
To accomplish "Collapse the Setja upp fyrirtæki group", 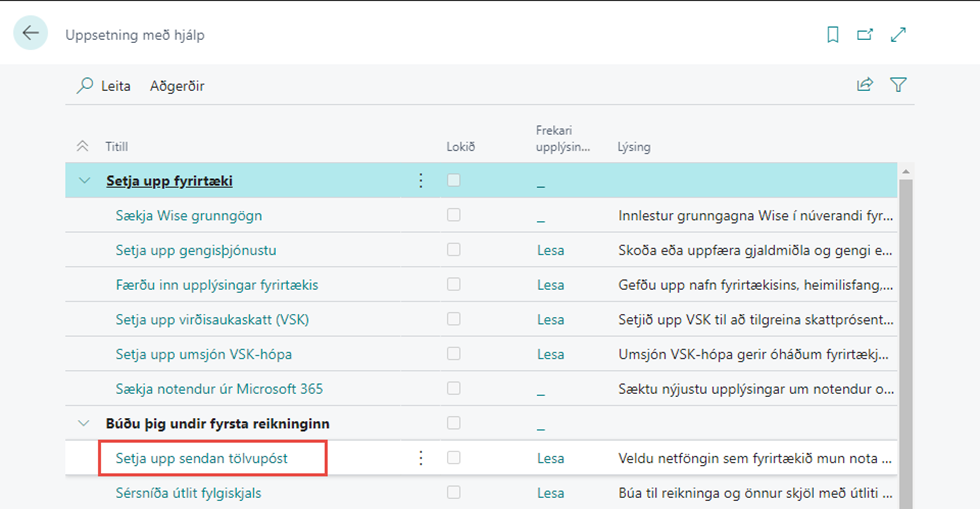I will pos(84,181).
